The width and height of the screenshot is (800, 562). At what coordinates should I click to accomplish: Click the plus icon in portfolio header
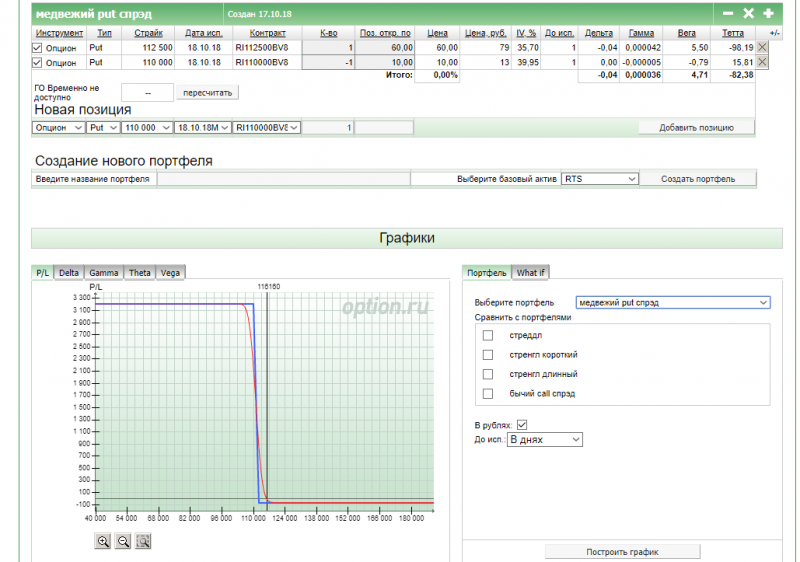coord(768,14)
